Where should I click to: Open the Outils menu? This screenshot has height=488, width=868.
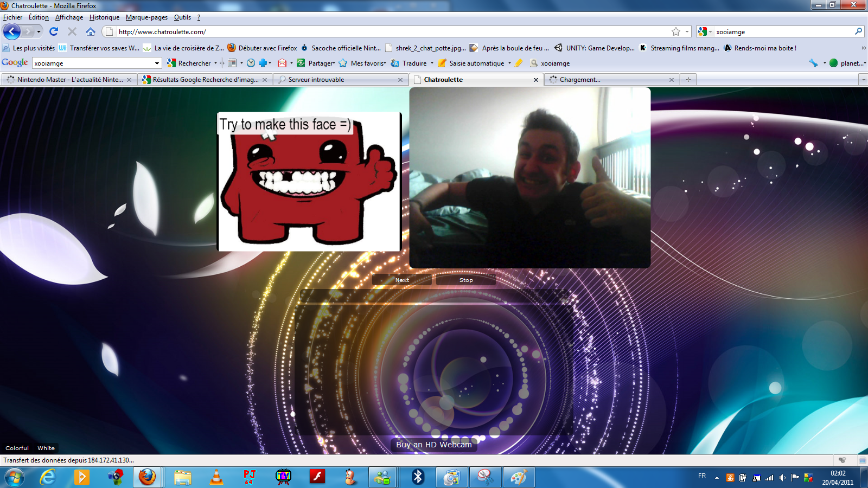[x=182, y=17]
